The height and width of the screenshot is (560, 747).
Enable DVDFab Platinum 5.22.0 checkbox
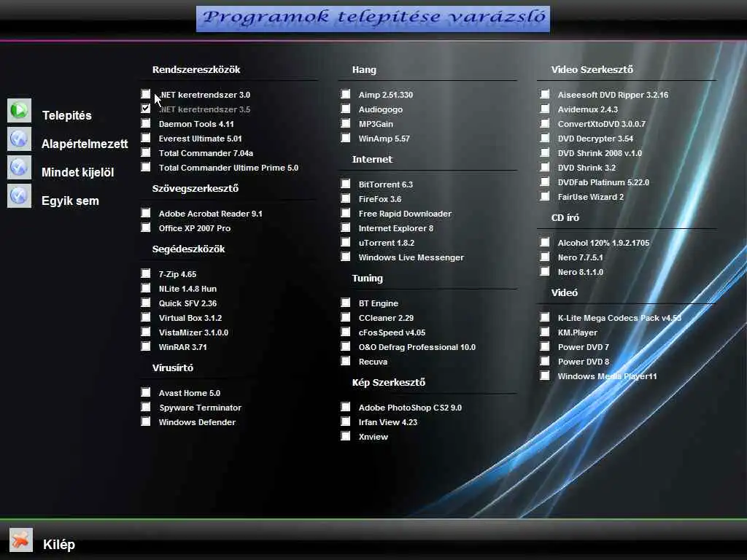click(x=545, y=182)
